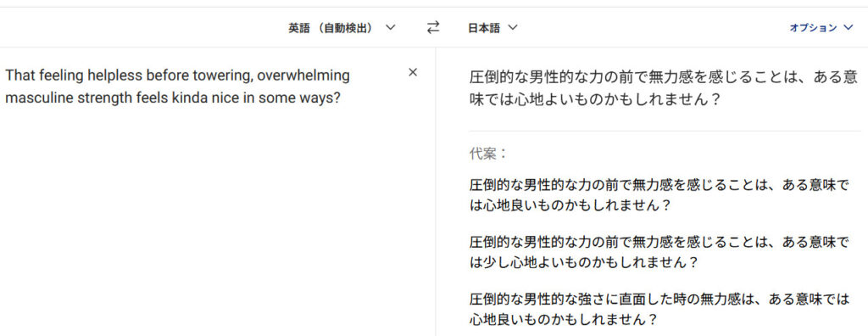The width and height of the screenshot is (868, 336).
Task: Swap source and target languages
Action: (433, 28)
